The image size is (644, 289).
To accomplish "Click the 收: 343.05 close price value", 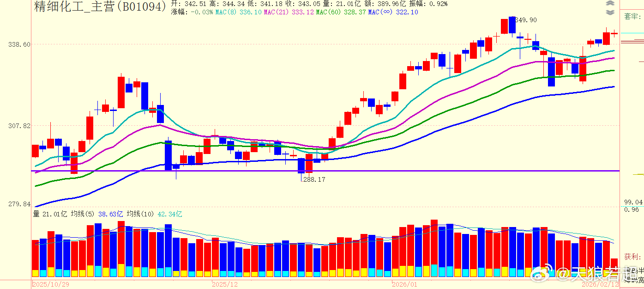I will tap(303, 4).
